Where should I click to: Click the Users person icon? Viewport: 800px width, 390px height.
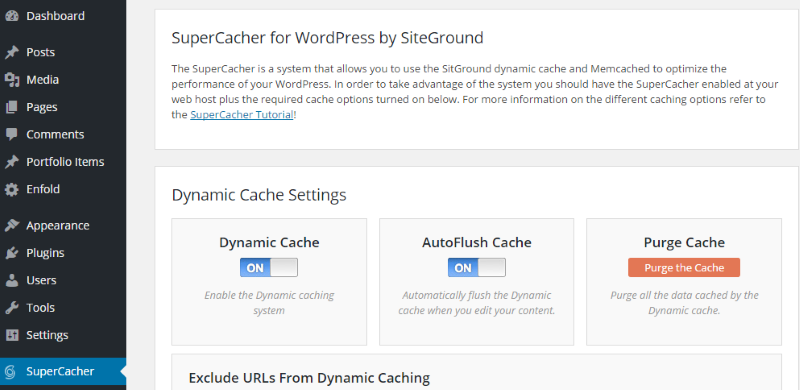coord(12,280)
